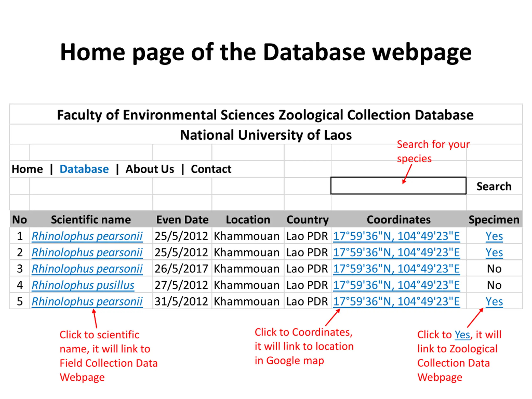Open coordinates link in row 4
Image resolution: width=532 pixels, height=399 pixels.
(396, 285)
